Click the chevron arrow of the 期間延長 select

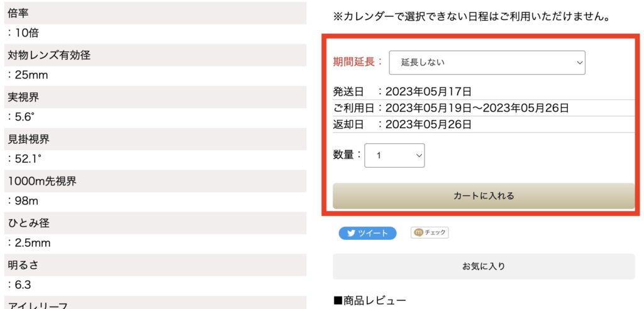pyautogui.click(x=579, y=63)
